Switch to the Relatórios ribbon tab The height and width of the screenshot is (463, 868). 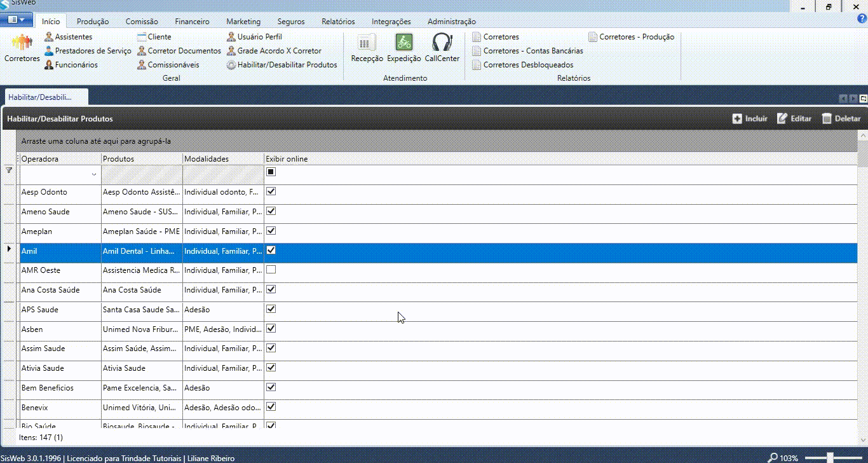click(338, 22)
